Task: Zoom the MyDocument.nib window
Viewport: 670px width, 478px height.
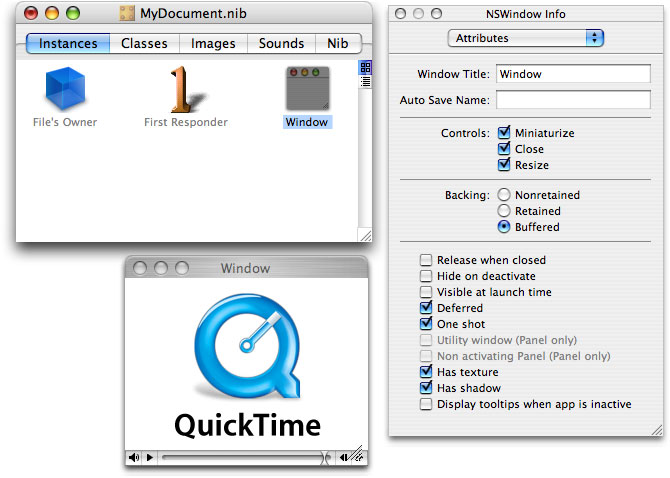Action: click(x=73, y=13)
